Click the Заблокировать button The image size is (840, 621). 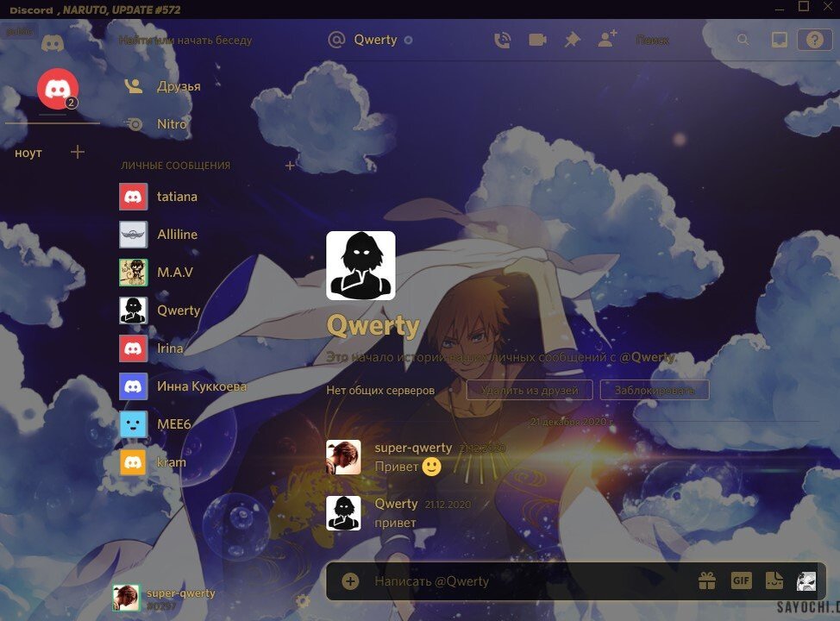tap(654, 390)
